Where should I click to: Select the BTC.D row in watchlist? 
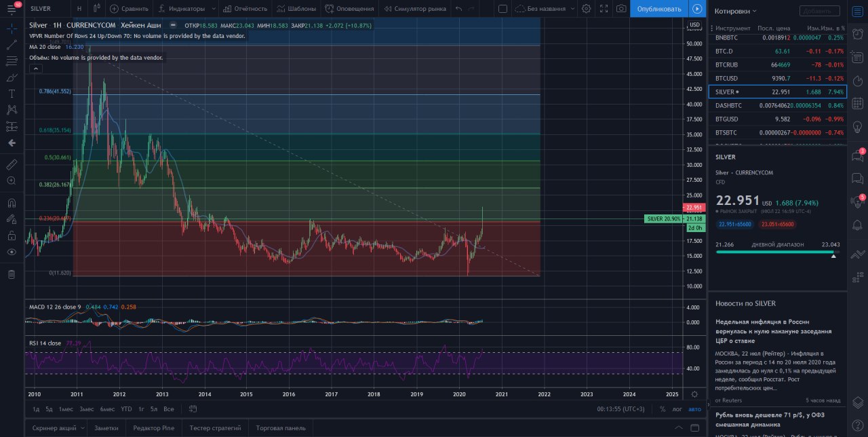777,51
